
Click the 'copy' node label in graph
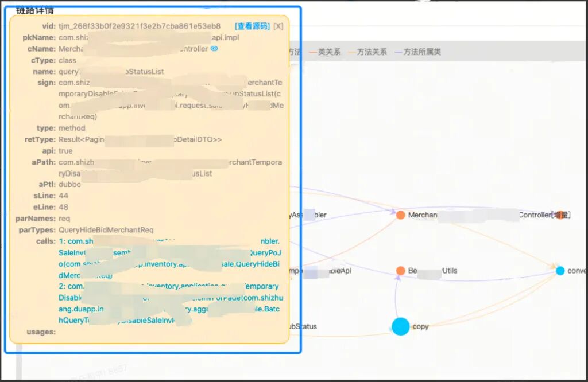420,326
